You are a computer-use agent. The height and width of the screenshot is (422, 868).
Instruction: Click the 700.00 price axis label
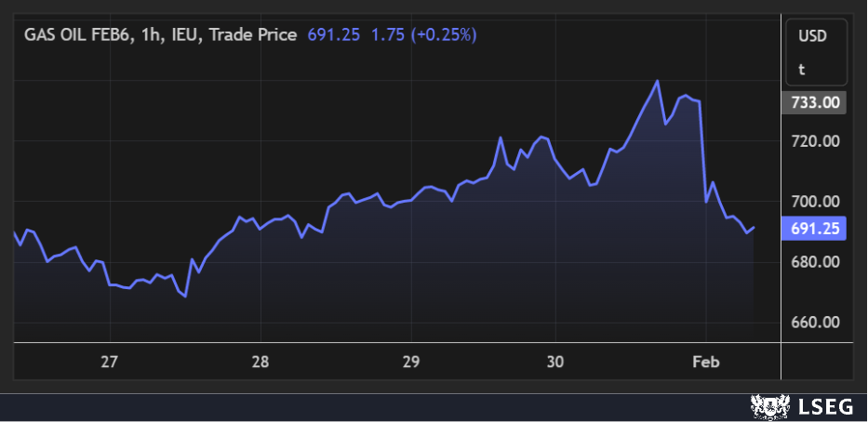816,202
